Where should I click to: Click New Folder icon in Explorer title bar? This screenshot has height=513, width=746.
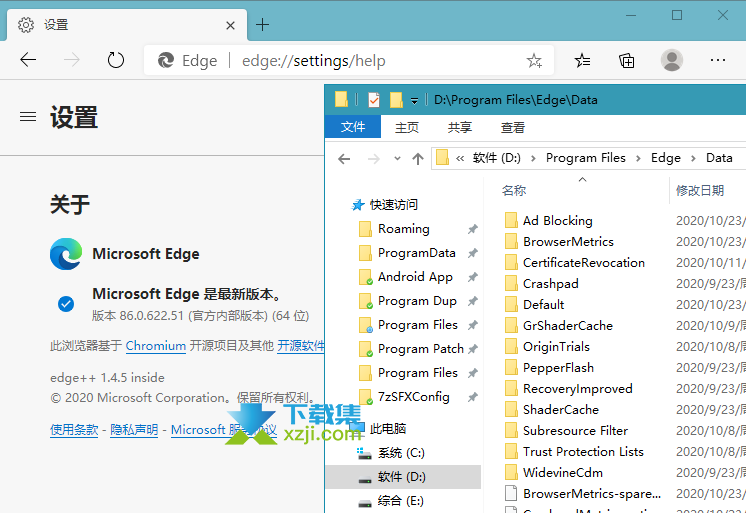396,100
